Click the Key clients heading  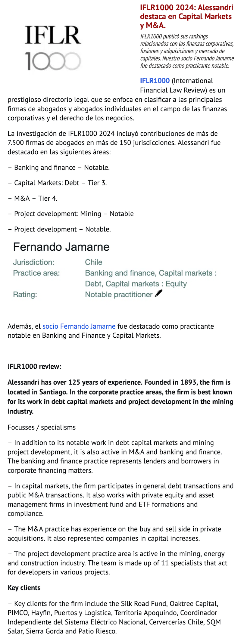coord(24,588)
